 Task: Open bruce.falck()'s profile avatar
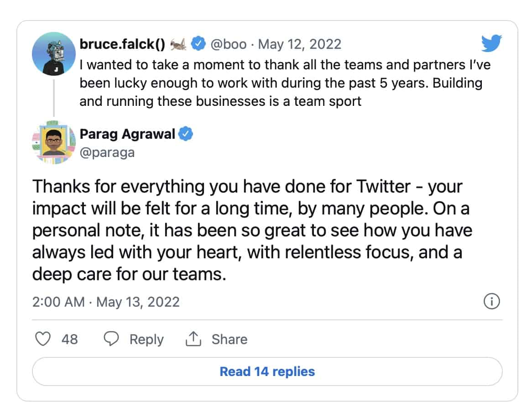[54, 53]
